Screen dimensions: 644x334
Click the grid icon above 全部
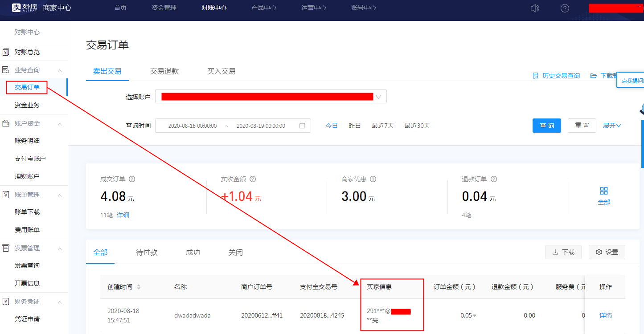coord(604,191)
